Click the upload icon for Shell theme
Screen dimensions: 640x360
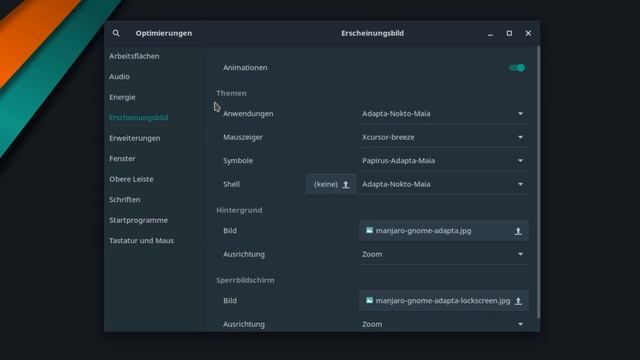[x=346, y=184]
